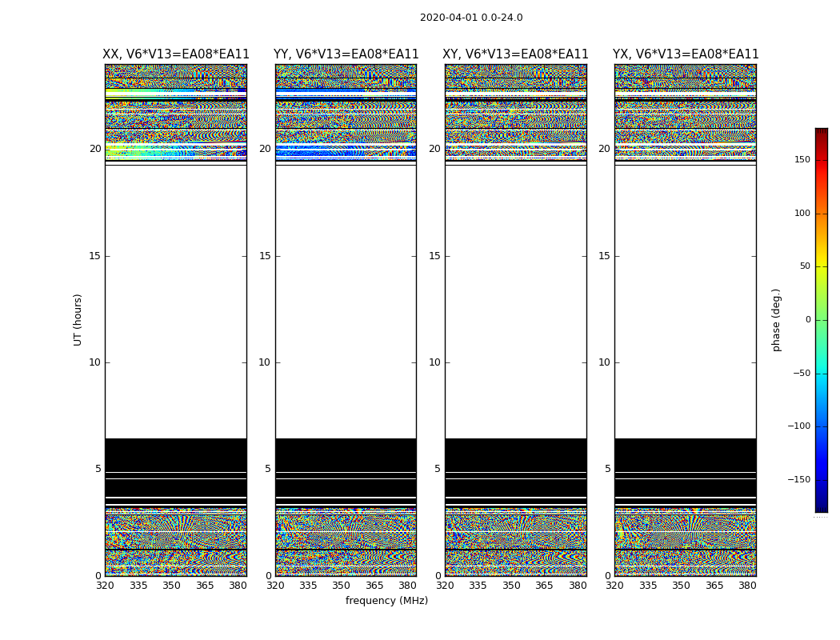Screen dimensions: 840x640
Task: Click the phase colorbar gradient
Action: point(822,320)
